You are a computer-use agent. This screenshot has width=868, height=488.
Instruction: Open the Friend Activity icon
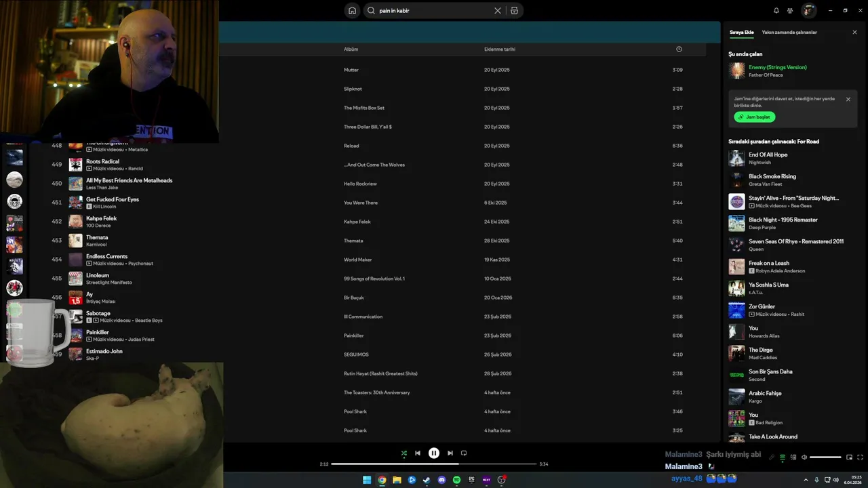(790, 11)
